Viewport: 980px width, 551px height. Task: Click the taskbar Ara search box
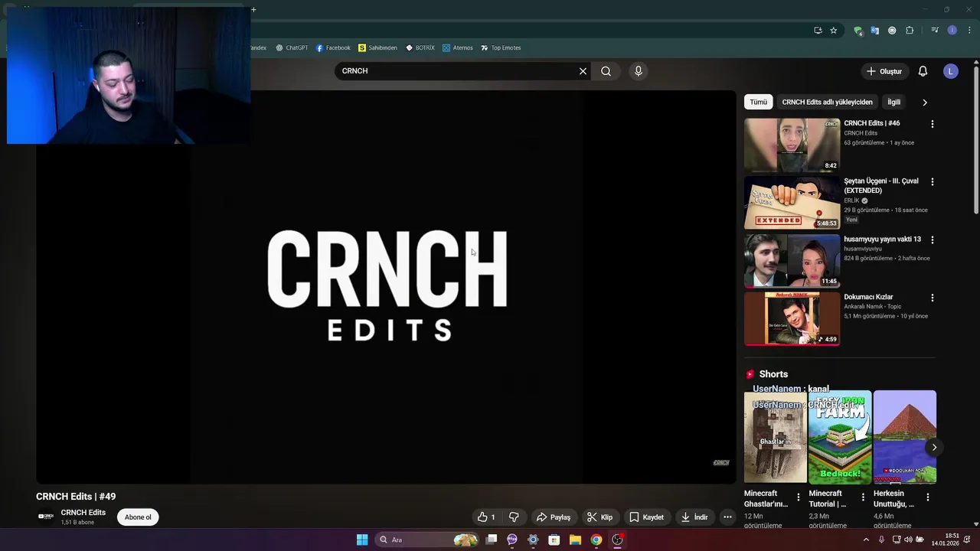pos(427,540)
